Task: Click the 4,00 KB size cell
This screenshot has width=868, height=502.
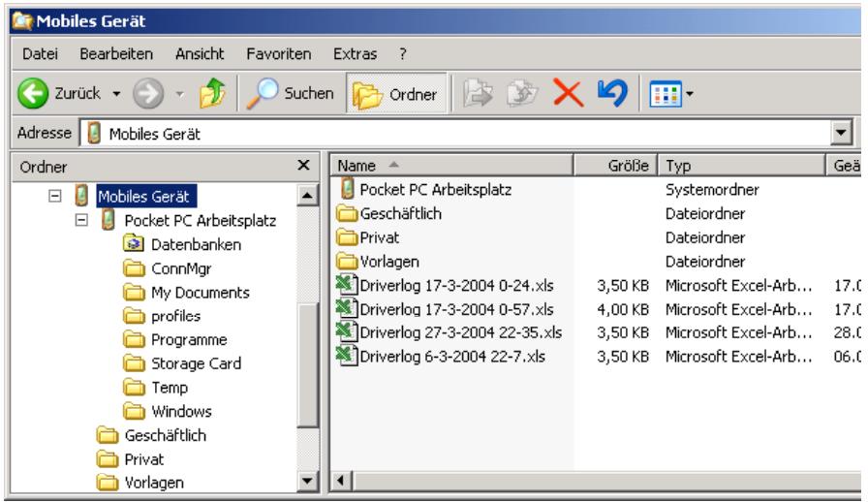Action: pyautogui.click(x=623, y=309)
